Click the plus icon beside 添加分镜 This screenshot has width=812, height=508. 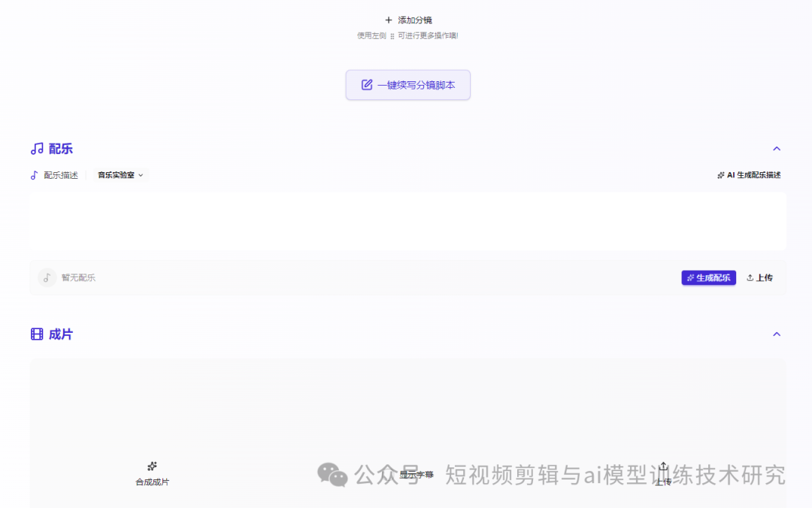[388, 20]
